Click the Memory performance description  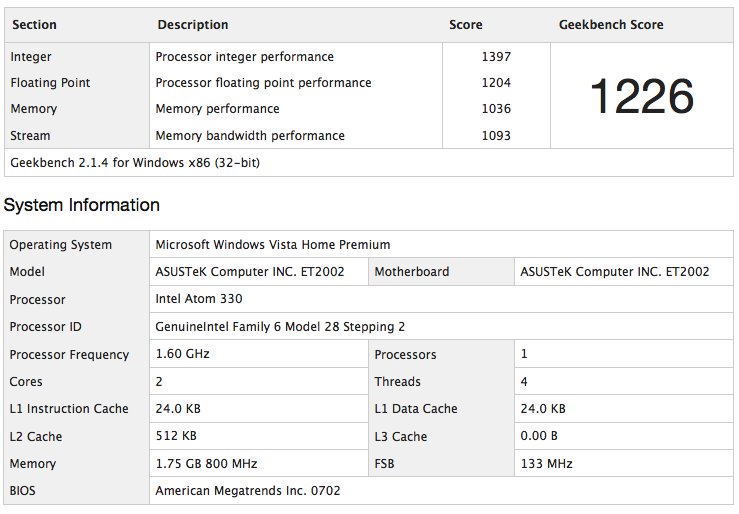217,109
